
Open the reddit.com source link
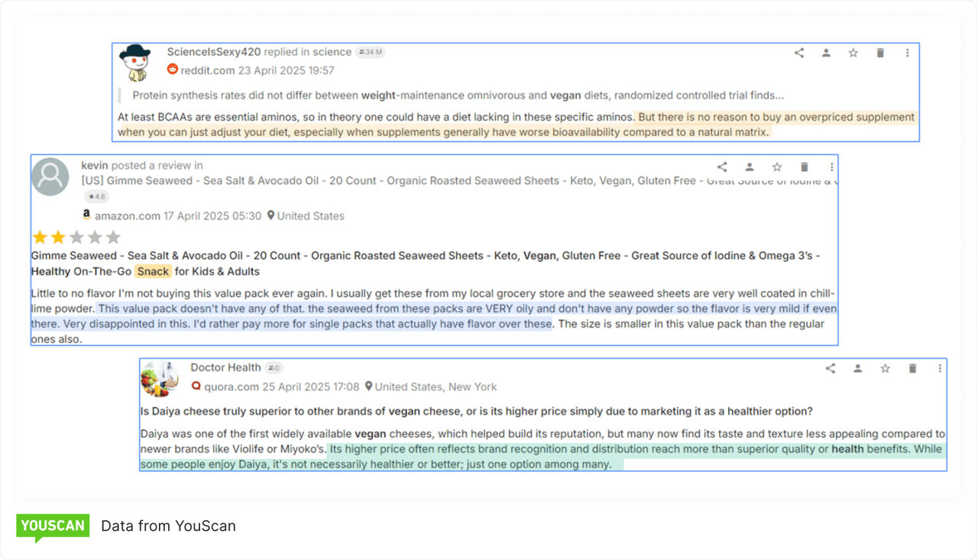(207, 70)
